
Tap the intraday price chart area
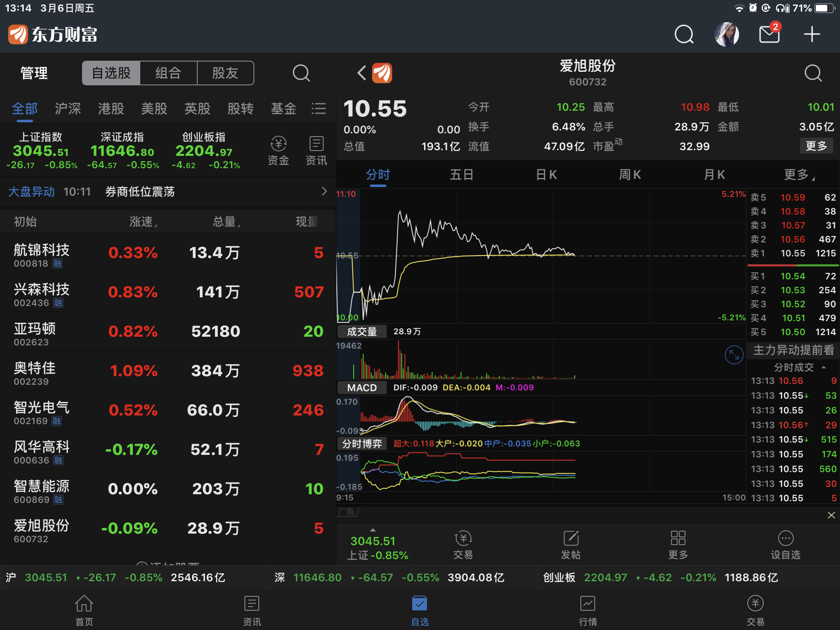click(541, 256)
